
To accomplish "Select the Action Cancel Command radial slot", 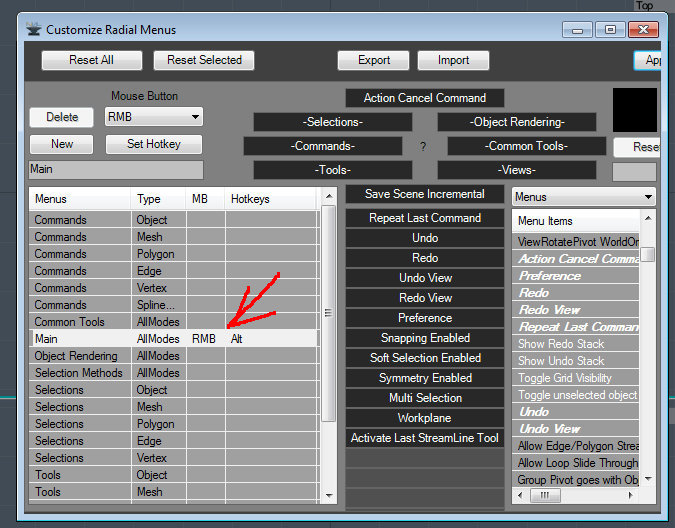I will coord(425,98).
